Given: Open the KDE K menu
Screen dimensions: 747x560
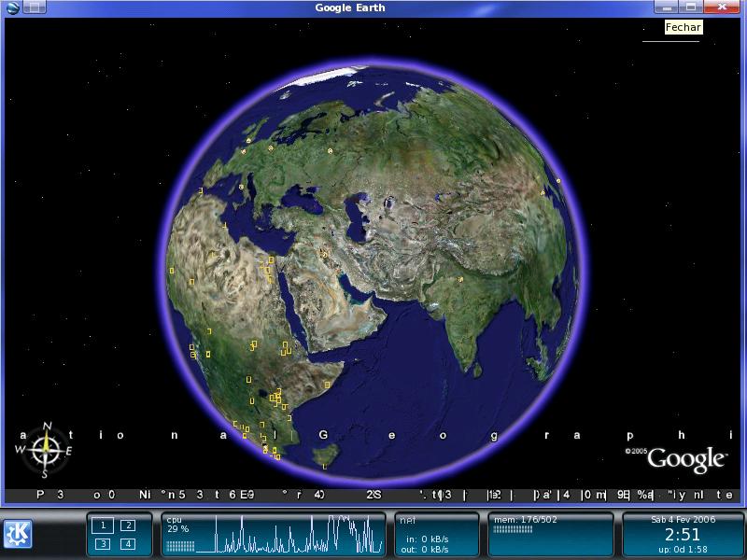Looking at the screenshot, I should click(x=18, y=533).
